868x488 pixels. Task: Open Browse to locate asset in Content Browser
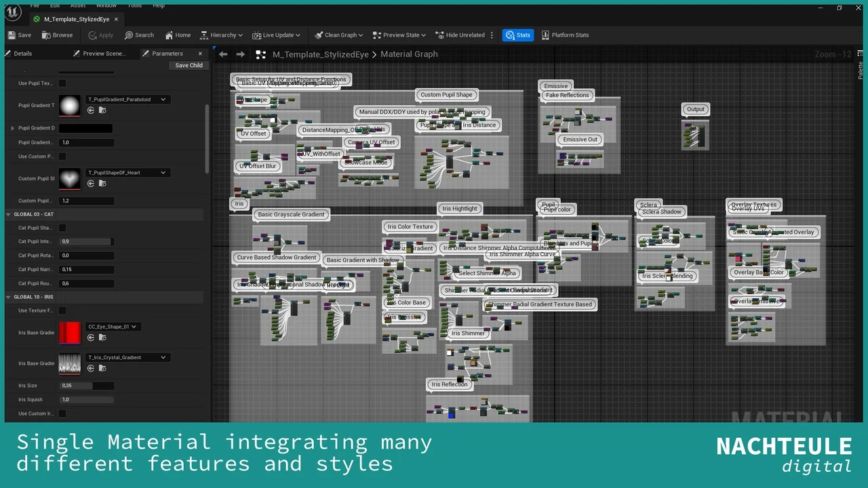coord(57,35)
